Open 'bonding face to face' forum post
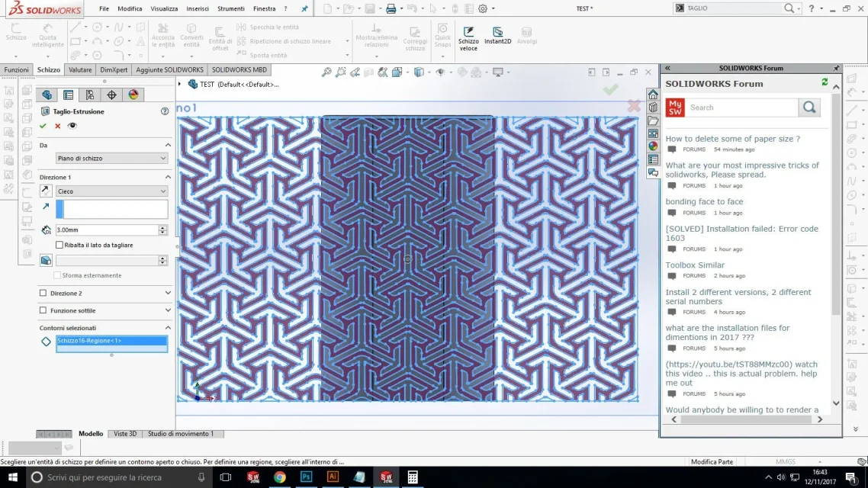The image size is (868, 488). click(704, 202)
